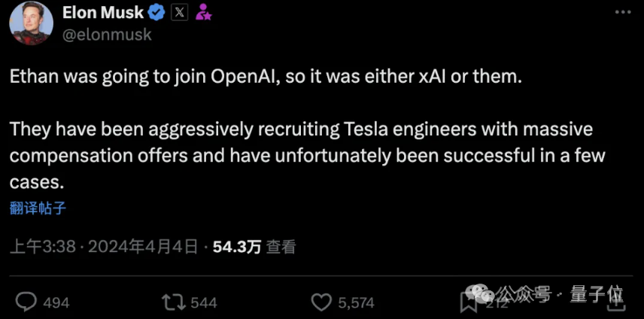This screenshot has height=319, width=644.
Task: Click the share icon at bottom right
Action: pyautogui.click(x=616, y=302)
